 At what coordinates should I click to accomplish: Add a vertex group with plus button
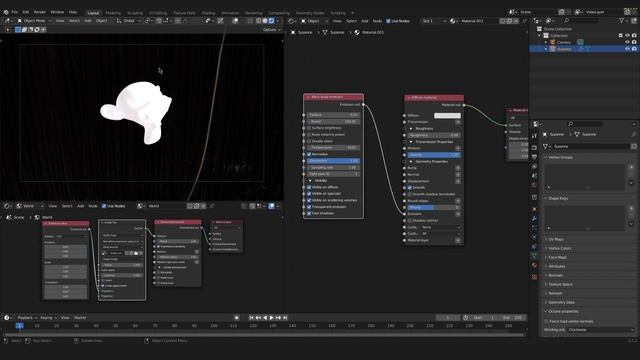pos(631,167)
